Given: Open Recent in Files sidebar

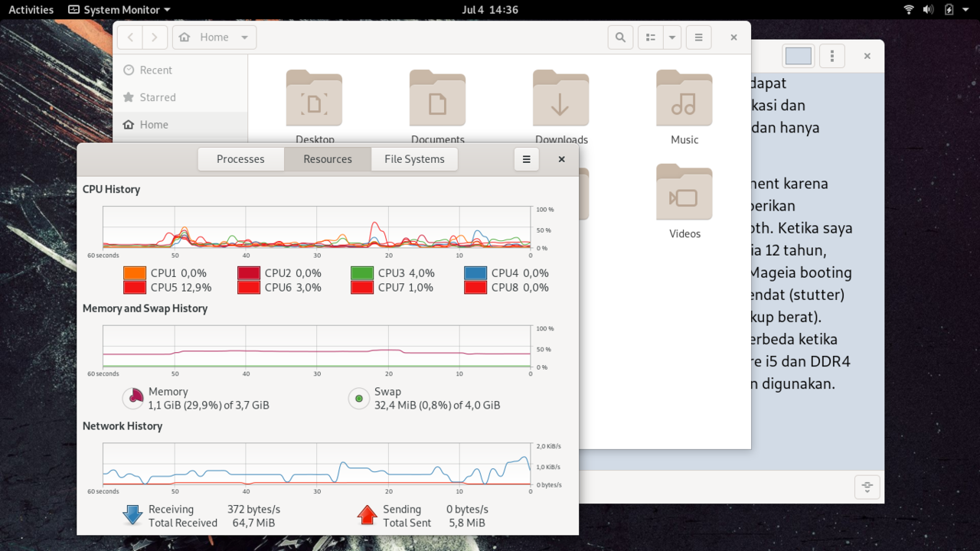Looking at the screenshot, I should [x=180, y=70].
